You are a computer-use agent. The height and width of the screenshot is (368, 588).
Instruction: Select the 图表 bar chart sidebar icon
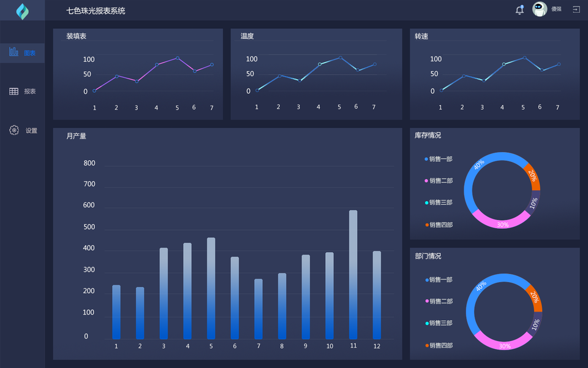14,52
